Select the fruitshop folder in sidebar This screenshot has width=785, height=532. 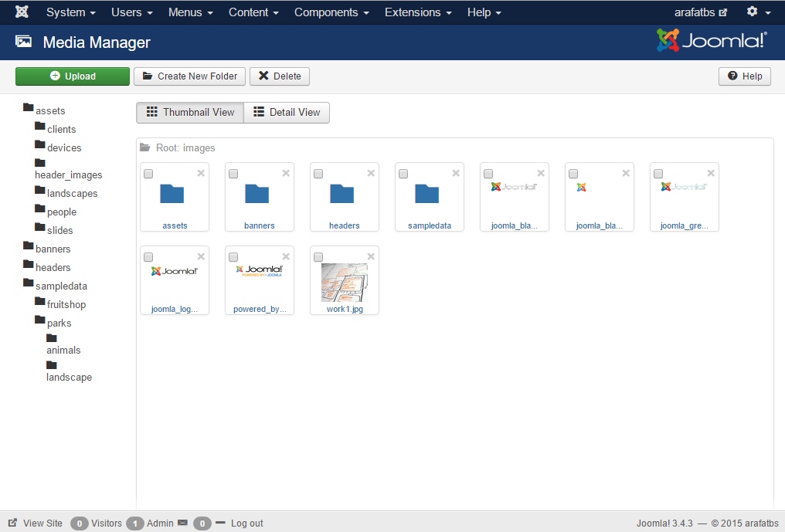(x=66, y=304)
